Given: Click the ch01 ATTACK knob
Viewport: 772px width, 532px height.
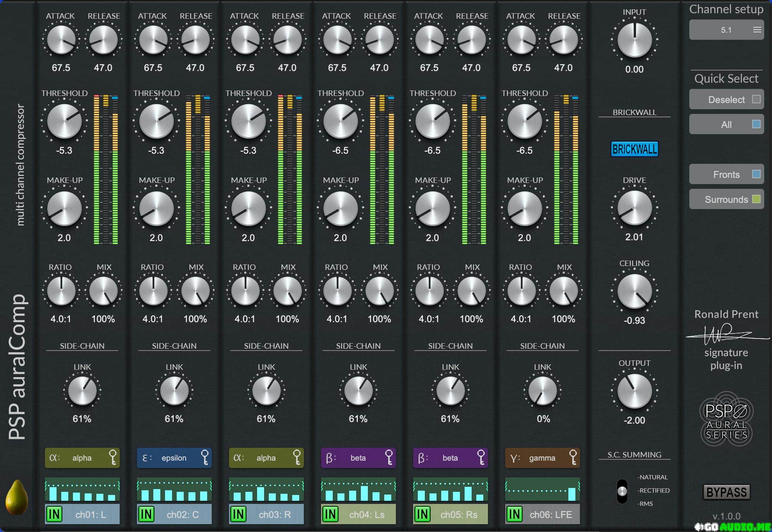Looking at the screenshot, I should point(61,40).
